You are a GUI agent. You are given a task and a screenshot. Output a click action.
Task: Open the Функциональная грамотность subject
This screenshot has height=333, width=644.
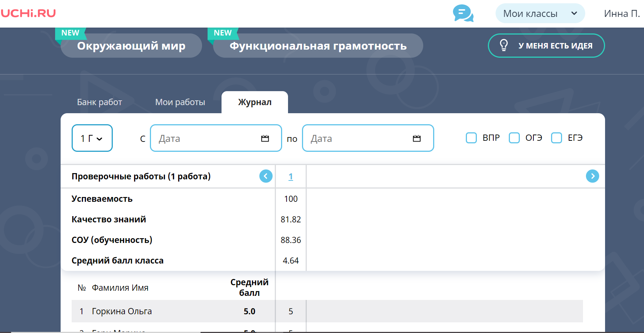(318, 46)
